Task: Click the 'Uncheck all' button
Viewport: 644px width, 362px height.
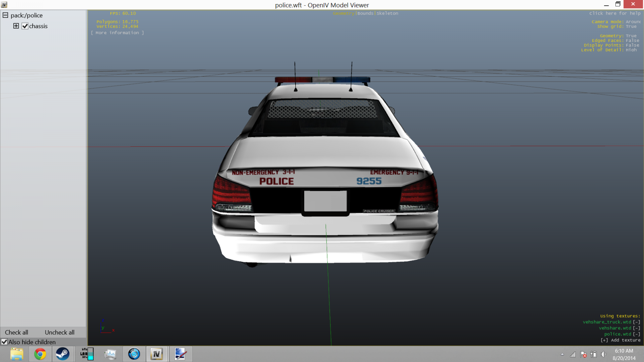Action: (60, 332)
